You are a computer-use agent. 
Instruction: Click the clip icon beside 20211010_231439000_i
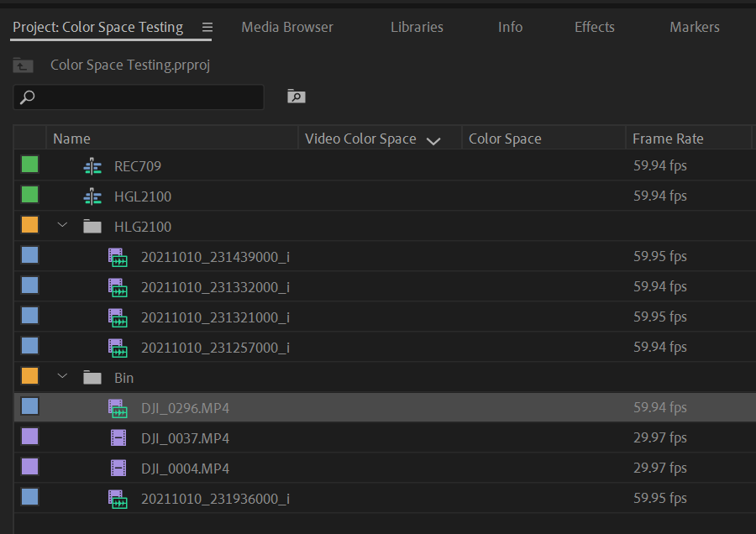[x=118, y=256]
